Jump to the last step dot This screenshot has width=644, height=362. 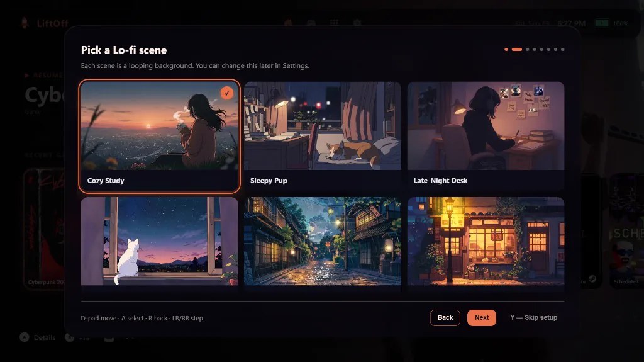click(x=563, y=49)
